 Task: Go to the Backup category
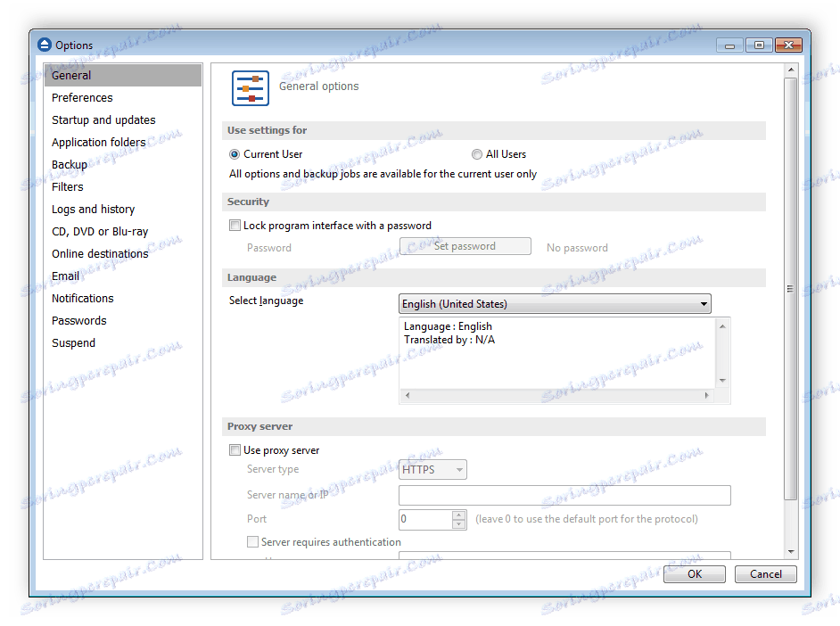[123, 165]
